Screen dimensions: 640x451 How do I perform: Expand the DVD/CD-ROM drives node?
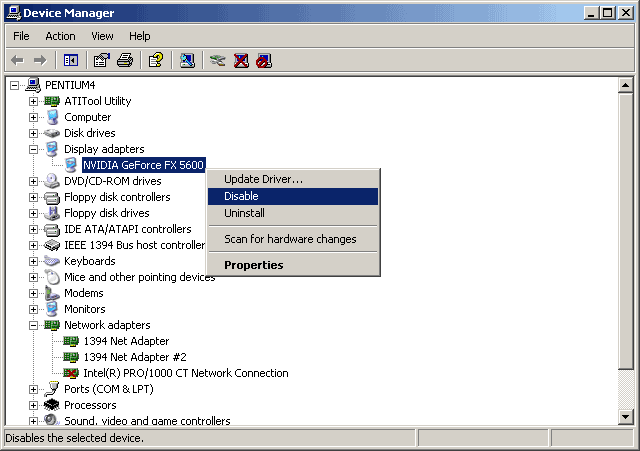pyautogui.click(x=33, y=181)
